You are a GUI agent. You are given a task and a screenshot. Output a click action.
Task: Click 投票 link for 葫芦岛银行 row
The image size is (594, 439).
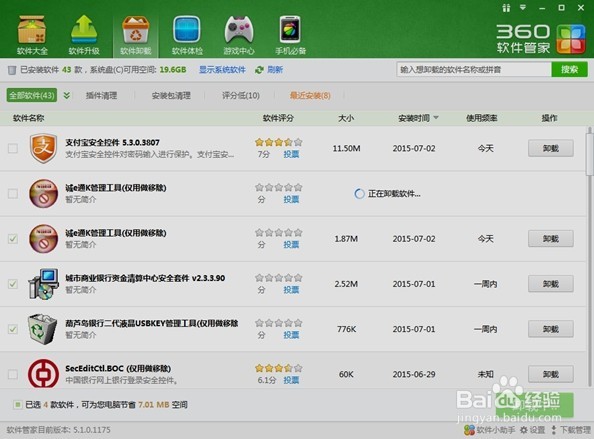coord(291,335)
